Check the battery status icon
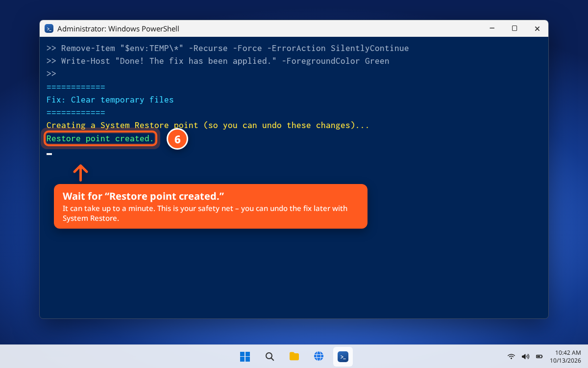Image resolution: width=588 pixels, height=368 pixels. (539, 357)
